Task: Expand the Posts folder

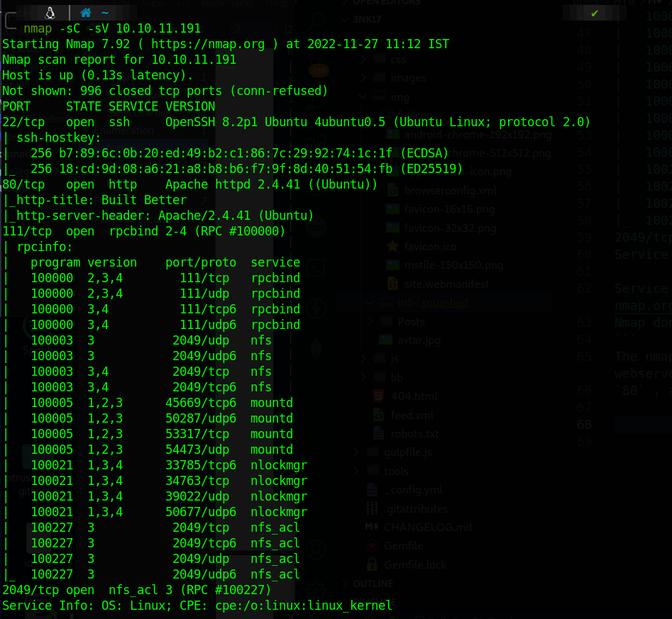Action: click(411, 321)
